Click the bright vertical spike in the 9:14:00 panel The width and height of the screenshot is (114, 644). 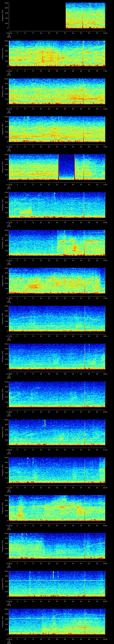(x=84, y=205)
